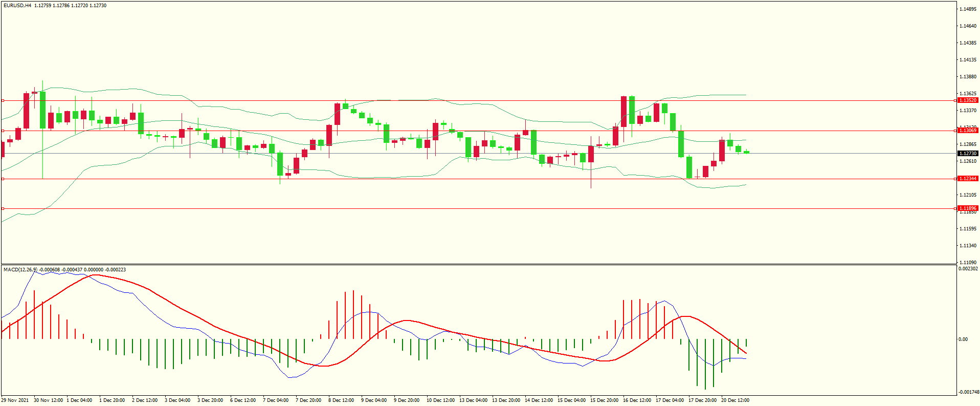
Task: Click the 2 Dec 12:00 time axis label
Action: tap(145, 400)
